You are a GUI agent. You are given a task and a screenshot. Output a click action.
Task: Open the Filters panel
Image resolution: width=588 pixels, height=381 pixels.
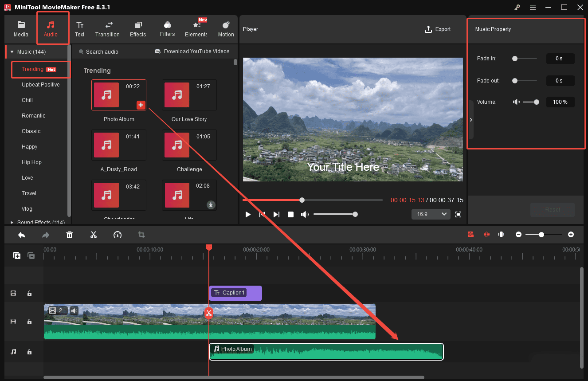[x=167, y=29]
